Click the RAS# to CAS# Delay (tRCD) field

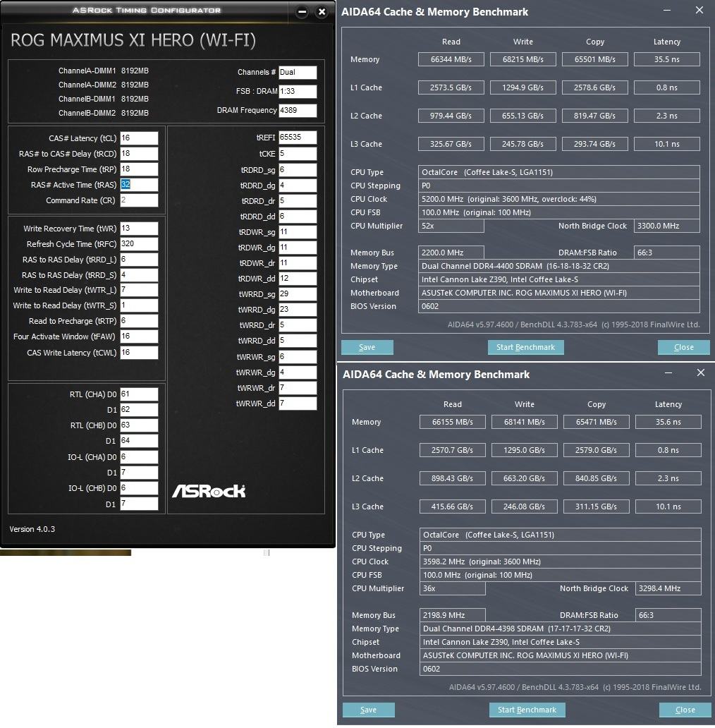coord(139,154)
